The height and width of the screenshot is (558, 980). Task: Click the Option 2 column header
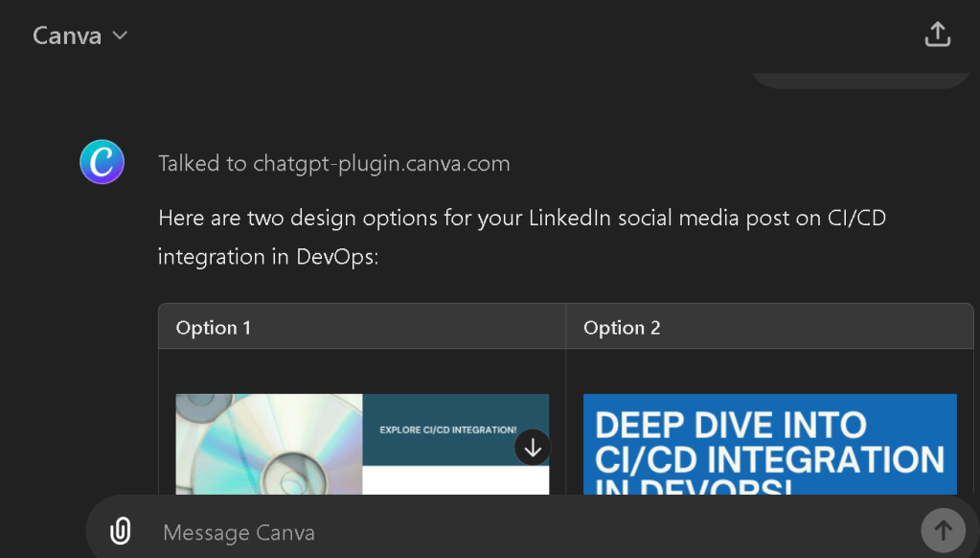point(769,327)
